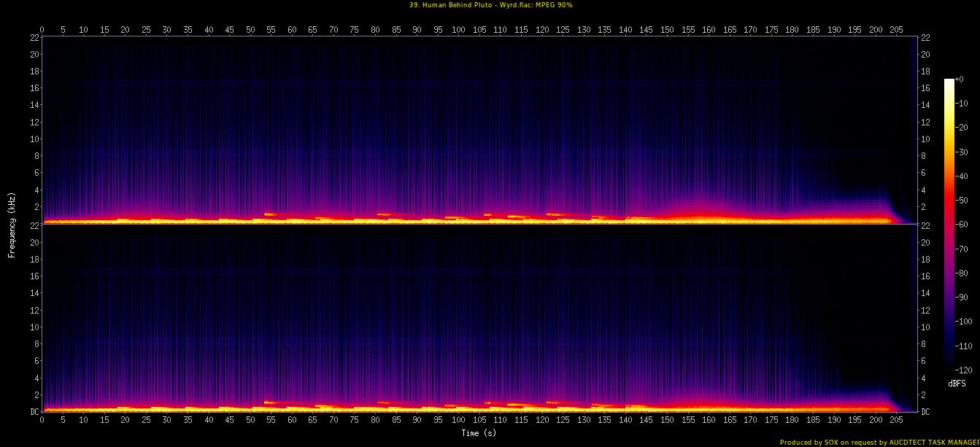980x447 pixels.
Task: Click the dBFS unit label below the scale
Action: (957, 383)
